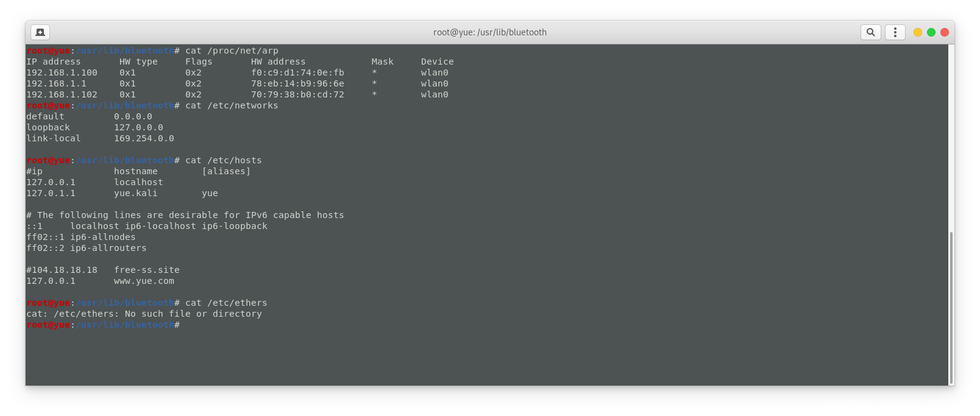The width and height of the screenshot is (980, 416).
Task: Select MAC address f0:c9:d1:74:0e:fb
Action: [x=297, y=72]
